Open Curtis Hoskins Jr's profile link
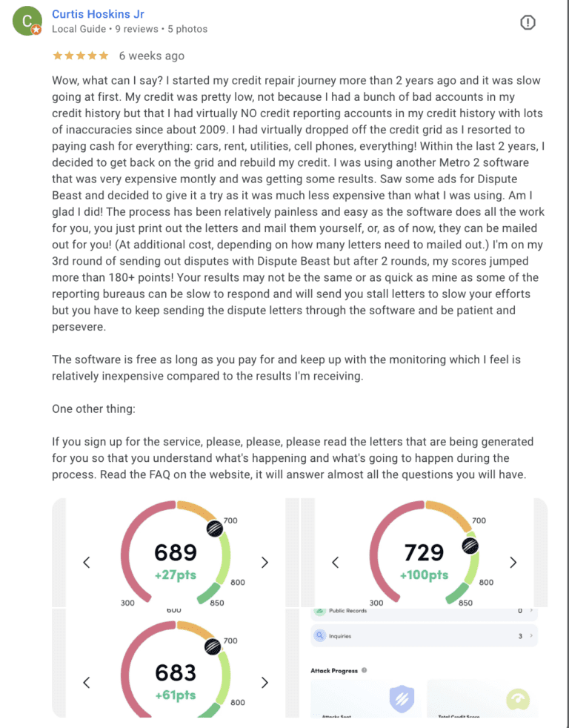 [98, 13]
